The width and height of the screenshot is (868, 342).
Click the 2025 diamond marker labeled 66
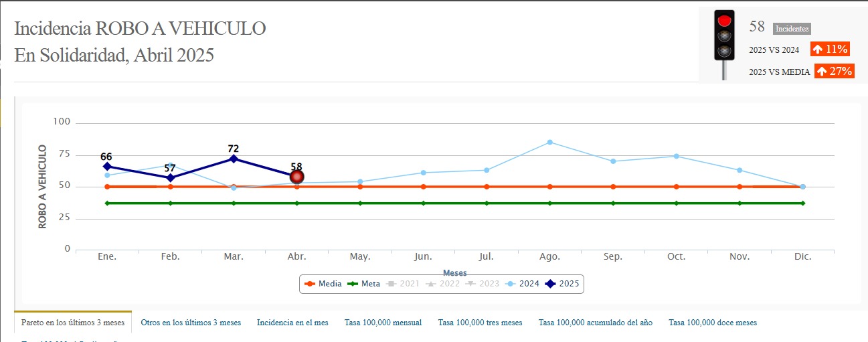(107, 166)
